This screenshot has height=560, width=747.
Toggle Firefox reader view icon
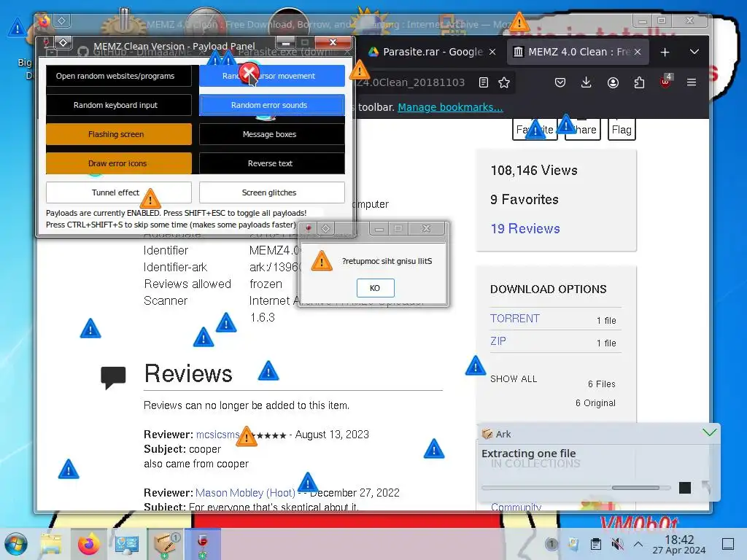coord(484,82)
